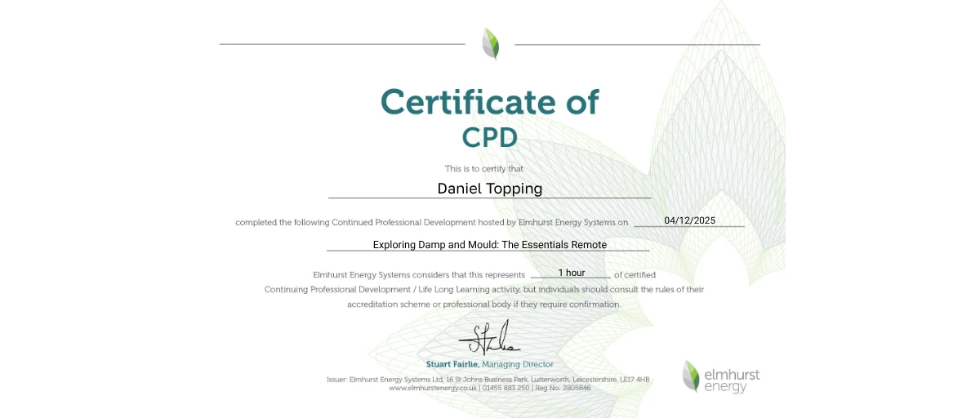Click 'Elmhurst Energy Systems considers that this represents'

pos(419,275)
